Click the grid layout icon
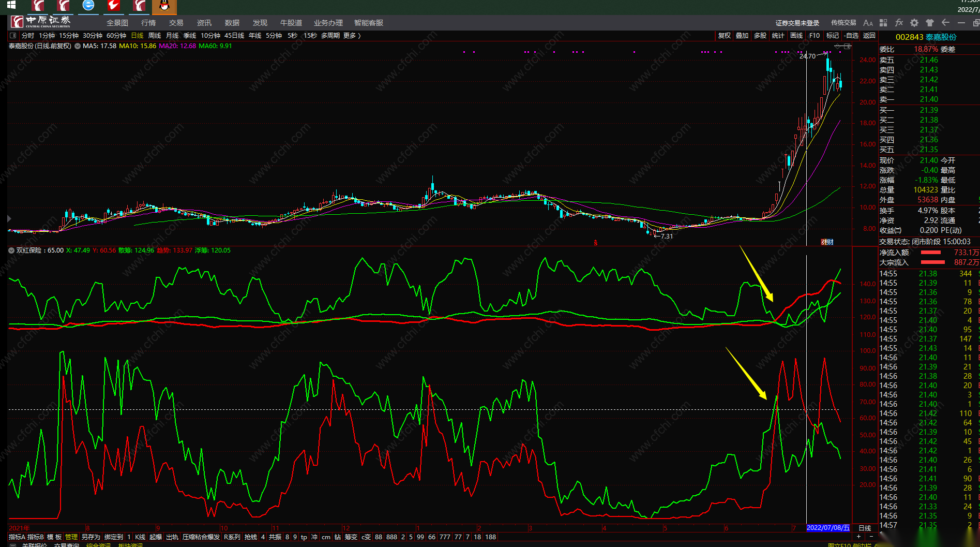 pos(883,23)
